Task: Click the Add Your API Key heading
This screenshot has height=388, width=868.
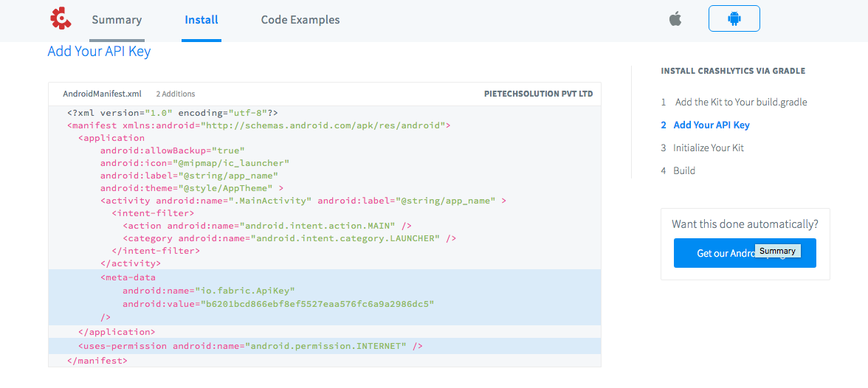Action: tap(99, 52)
